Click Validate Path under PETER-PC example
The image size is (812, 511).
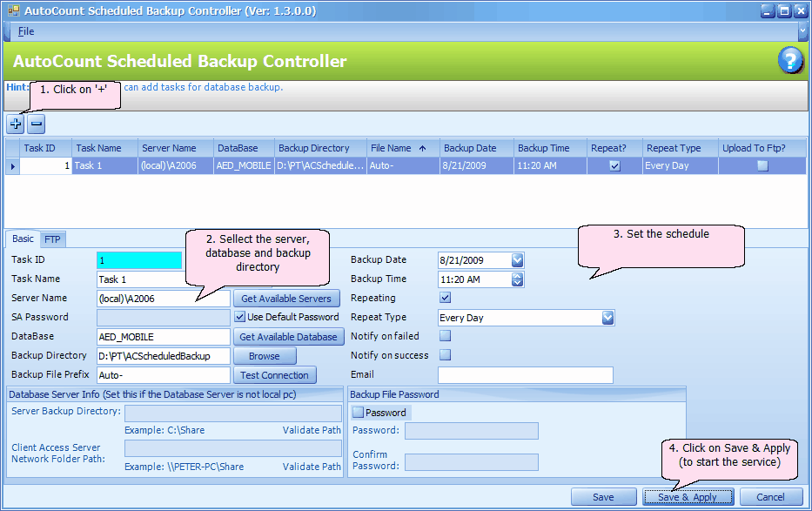312,467
